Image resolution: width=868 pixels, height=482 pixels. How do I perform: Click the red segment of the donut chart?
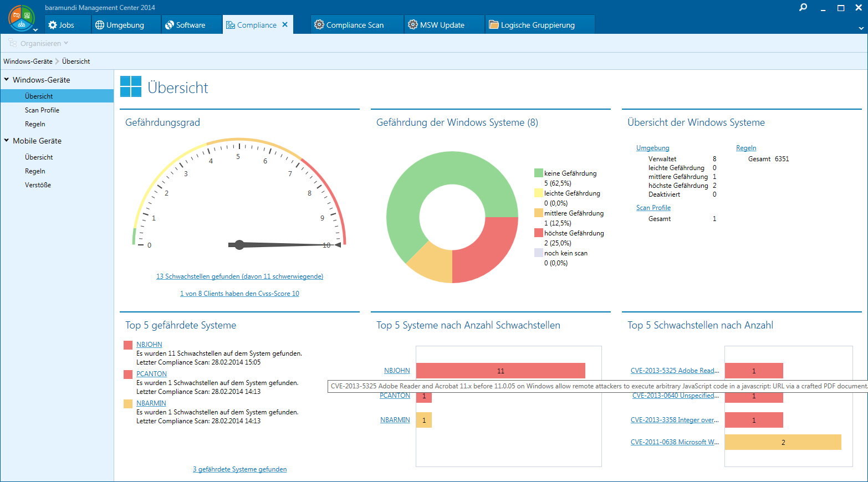(x=487, y=252)
